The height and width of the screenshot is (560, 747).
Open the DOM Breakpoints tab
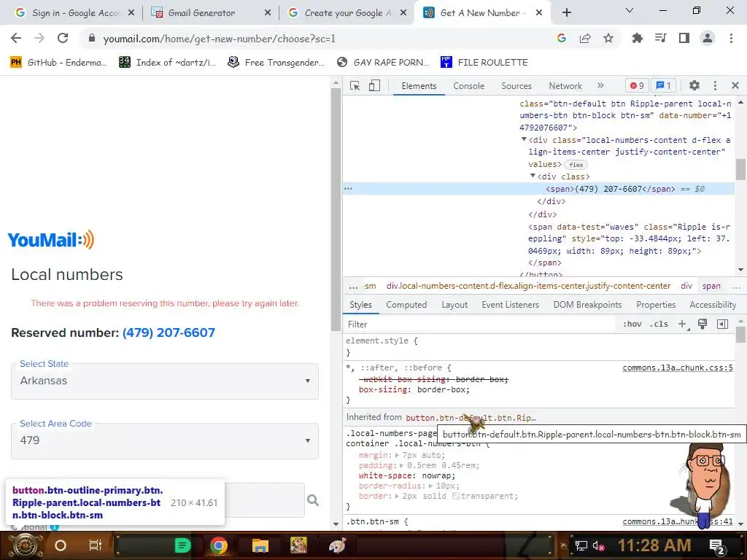[587, 305]
